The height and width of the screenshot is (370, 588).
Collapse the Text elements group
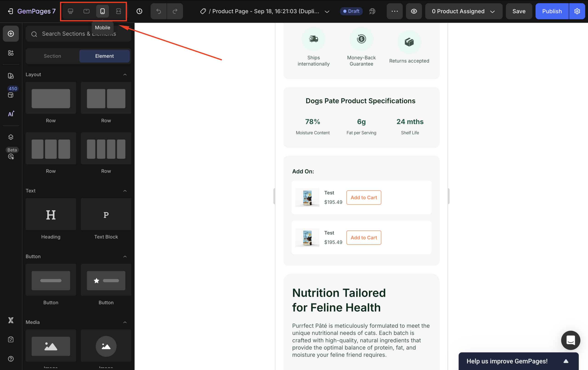pyautogui.click(x=125, y=191)
